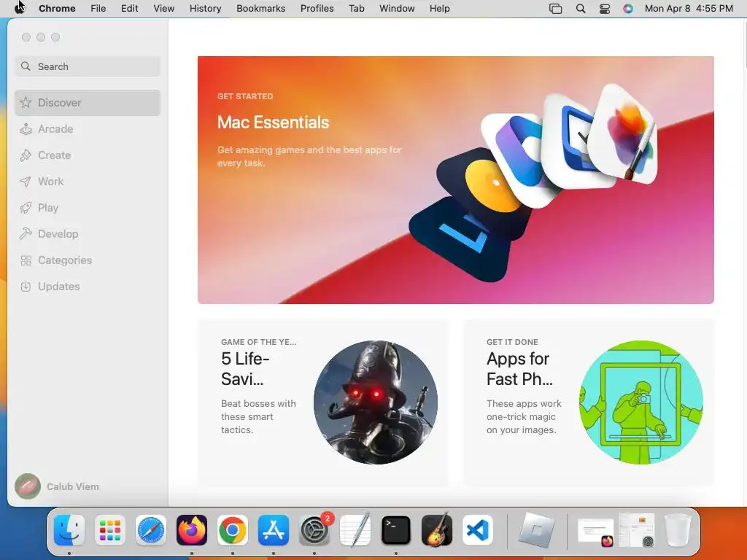
Task: Open the Mac Essentials featured banner
Action: 455,180
